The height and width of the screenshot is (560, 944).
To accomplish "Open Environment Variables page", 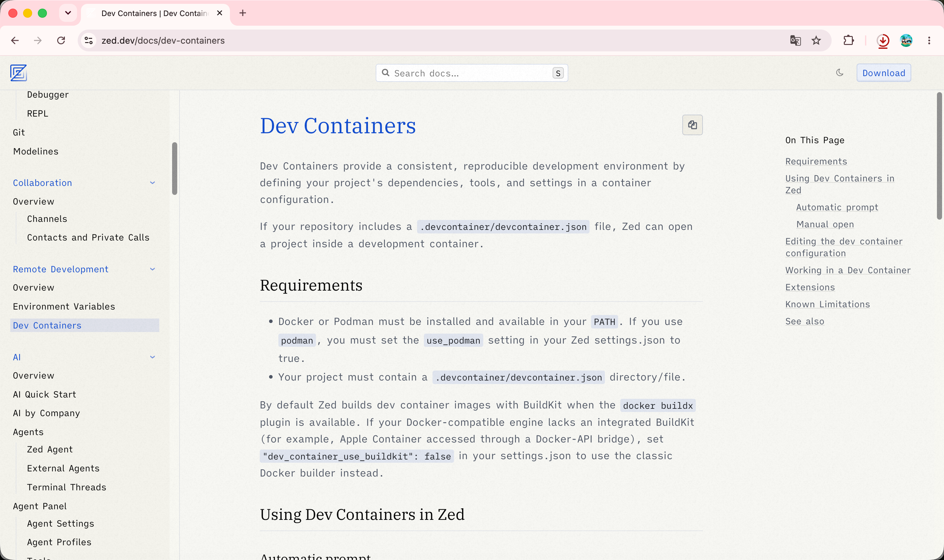I will click(x=64, y=306).
